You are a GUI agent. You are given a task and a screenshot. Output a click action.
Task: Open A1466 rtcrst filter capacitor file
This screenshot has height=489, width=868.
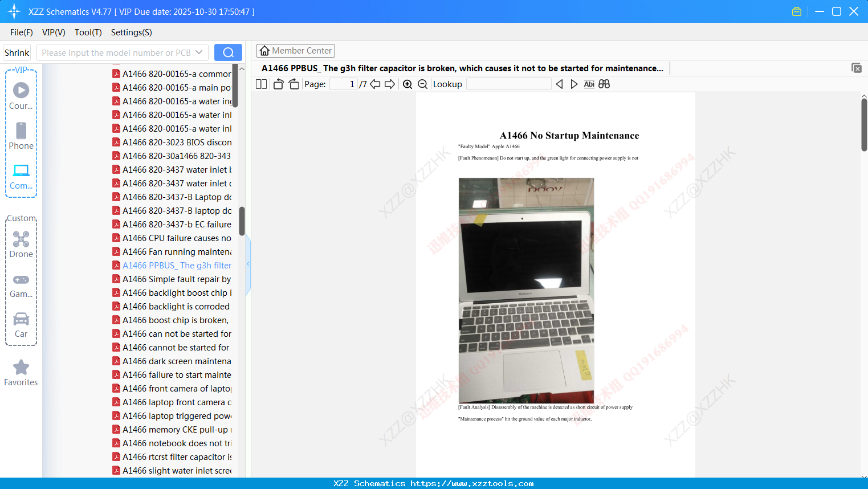point(172,457)
